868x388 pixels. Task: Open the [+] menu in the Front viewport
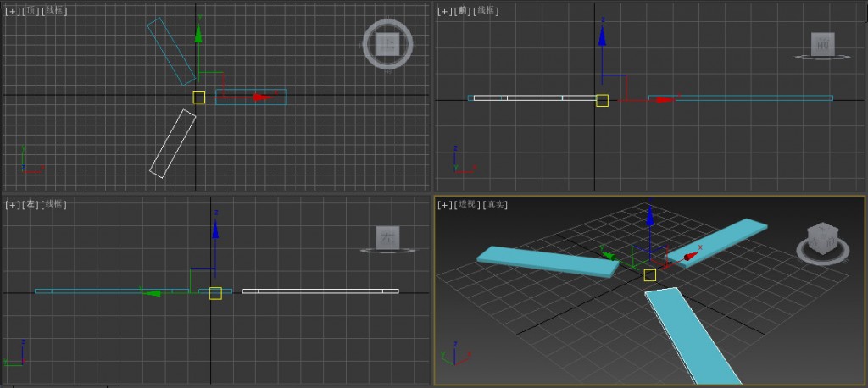444,11
